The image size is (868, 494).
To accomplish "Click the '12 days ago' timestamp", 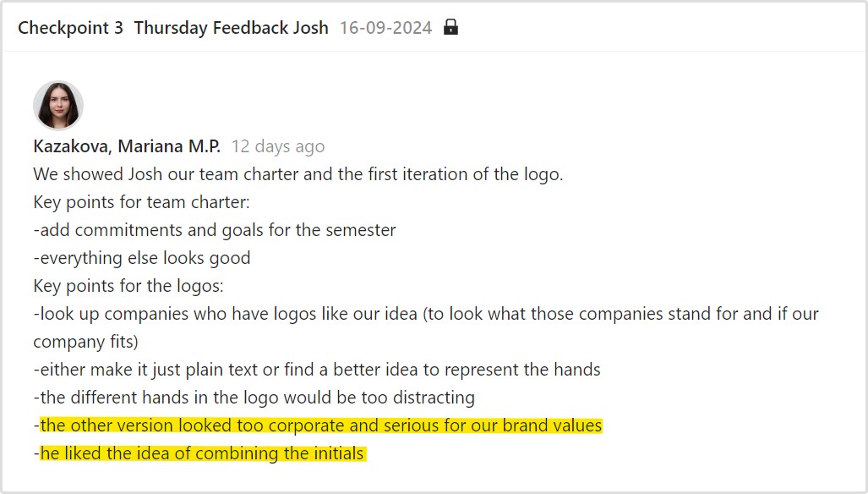I will point(278,146).
